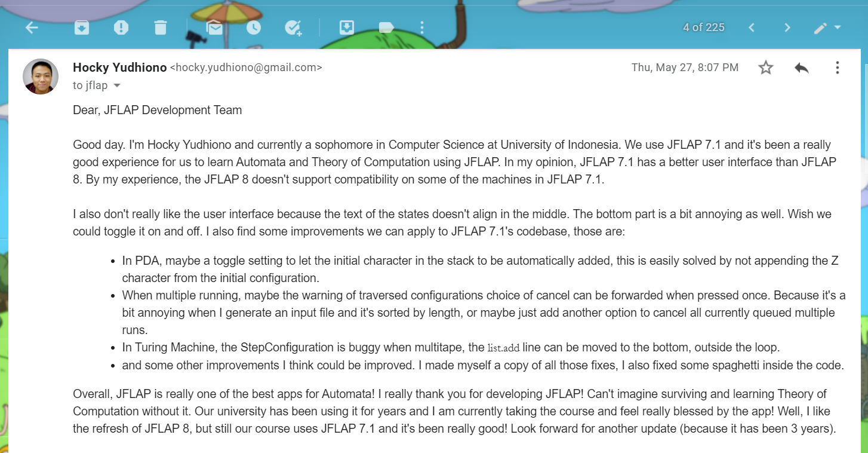Delete the email with trash icon
The width and height of the screenshot is (868, 453).
click(x=160, y=27)
